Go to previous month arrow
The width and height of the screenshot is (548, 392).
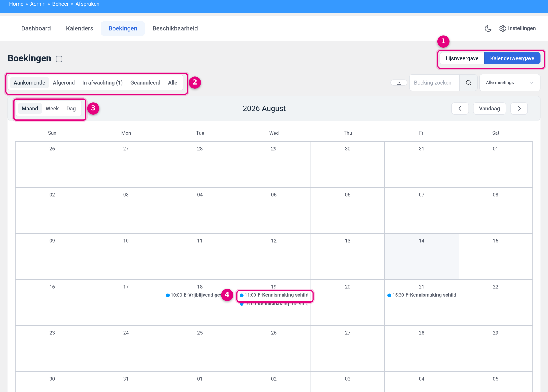[460, 109]
